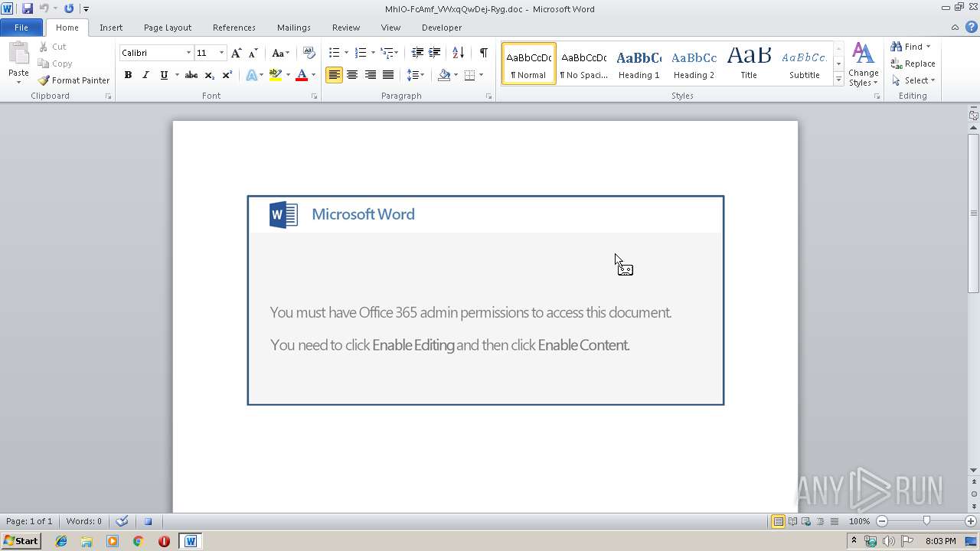The width and height of the screenshot is (980, 551).
Task: Click the Paste clipboard icon
Action: [18, 53]
